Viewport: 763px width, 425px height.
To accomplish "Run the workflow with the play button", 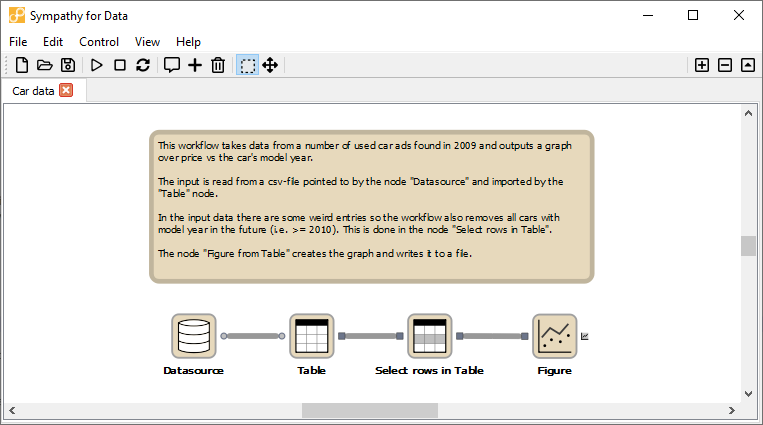I will (97, 65).
